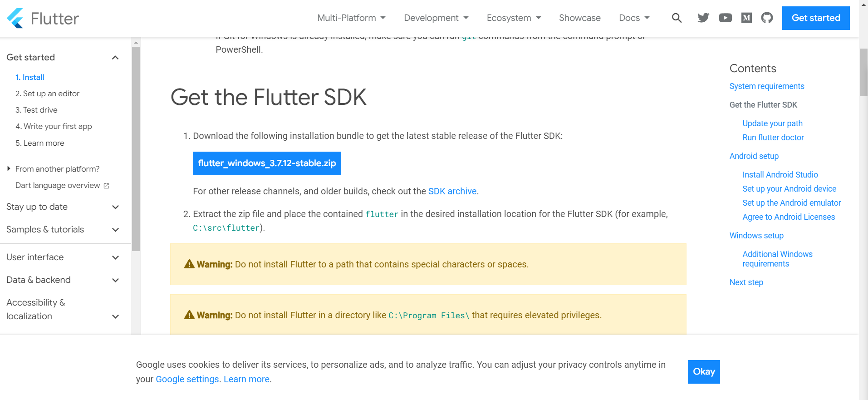Jump to Update your path section
The height and width of the screenshot is (400, 868).
coord(772,123)
